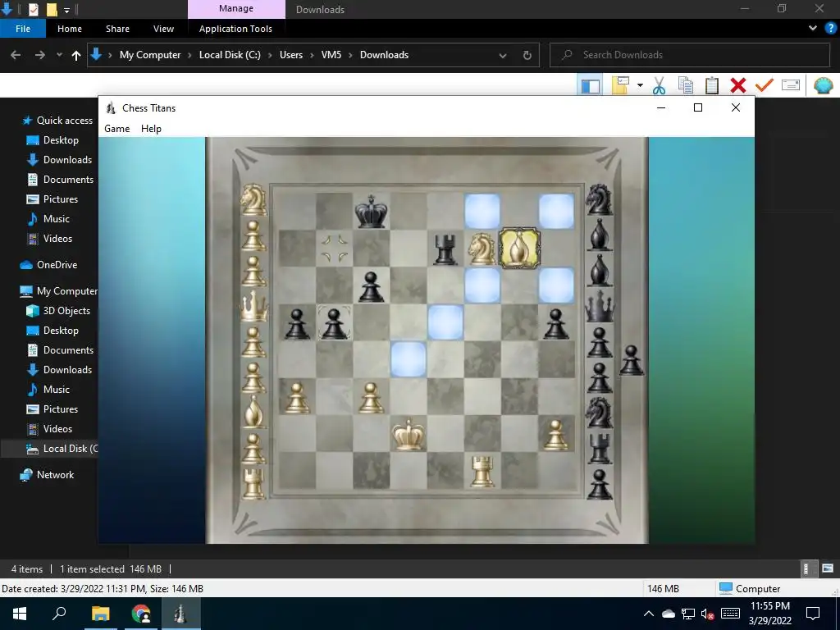
Task: Open recent locations dropdown arrow
Action: 59,55
